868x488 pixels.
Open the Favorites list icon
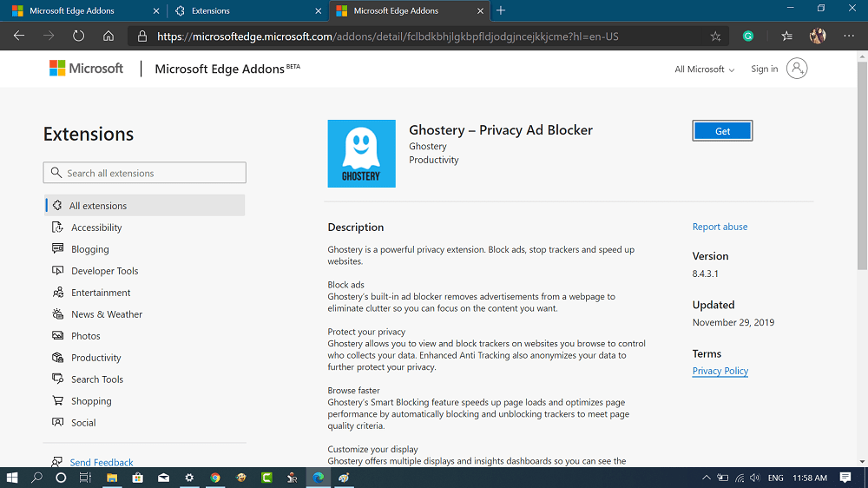tap(786, 36)
